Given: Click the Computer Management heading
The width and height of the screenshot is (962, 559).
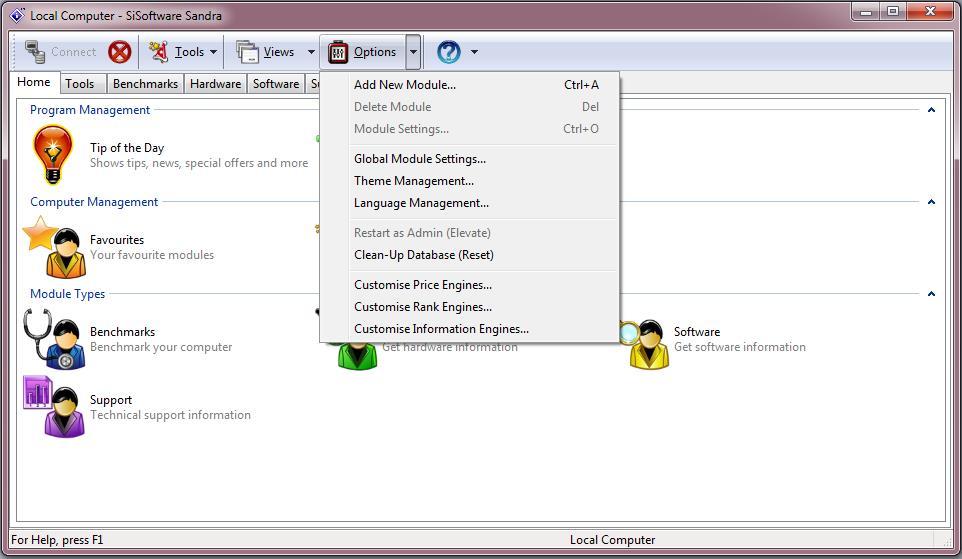Looking at the screenshot, I should (94, 202).
